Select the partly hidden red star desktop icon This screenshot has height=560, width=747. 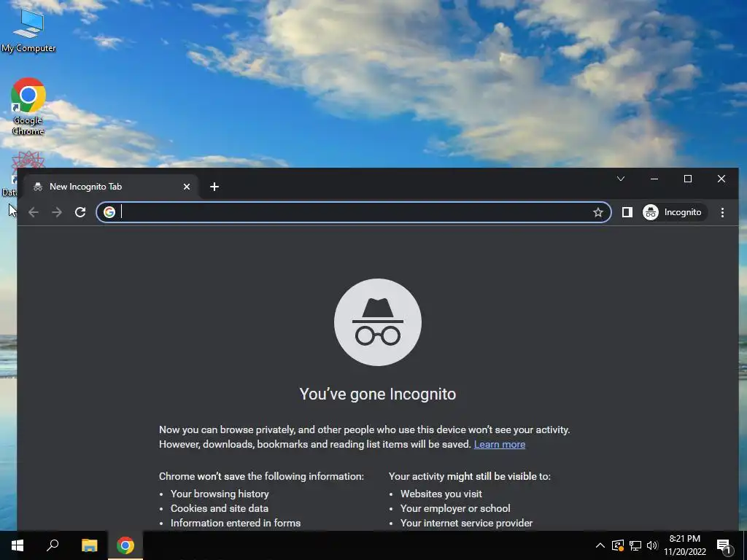[x=27, y=160]
